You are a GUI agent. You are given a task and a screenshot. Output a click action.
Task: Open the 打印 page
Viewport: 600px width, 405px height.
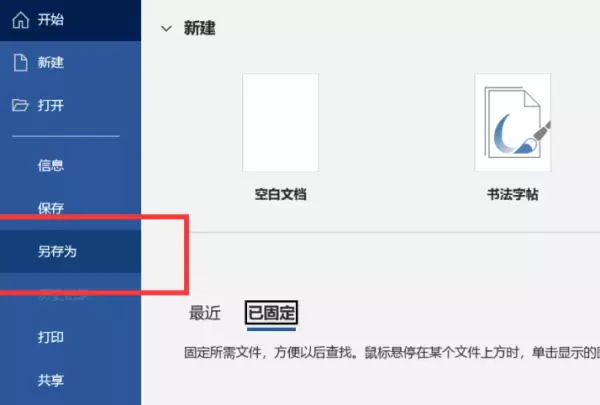[70, 337]
